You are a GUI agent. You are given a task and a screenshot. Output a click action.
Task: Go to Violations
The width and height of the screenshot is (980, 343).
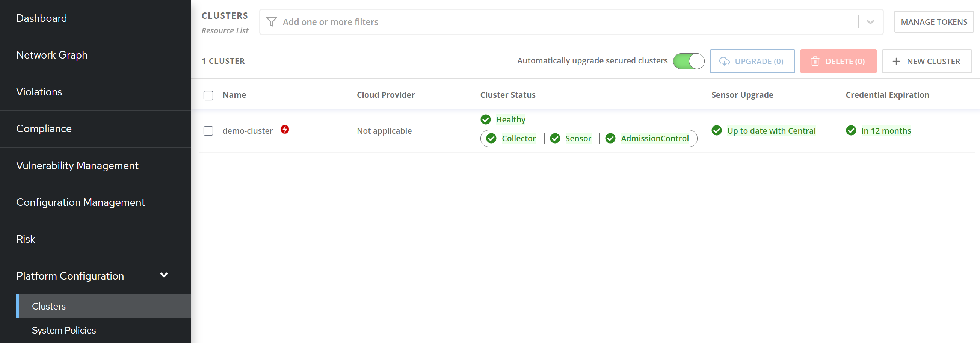tap(95, 92)
